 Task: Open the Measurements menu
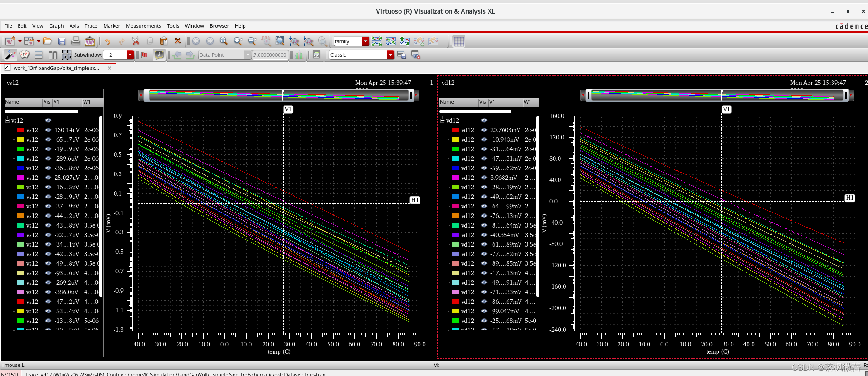click(x=143, y=26)
